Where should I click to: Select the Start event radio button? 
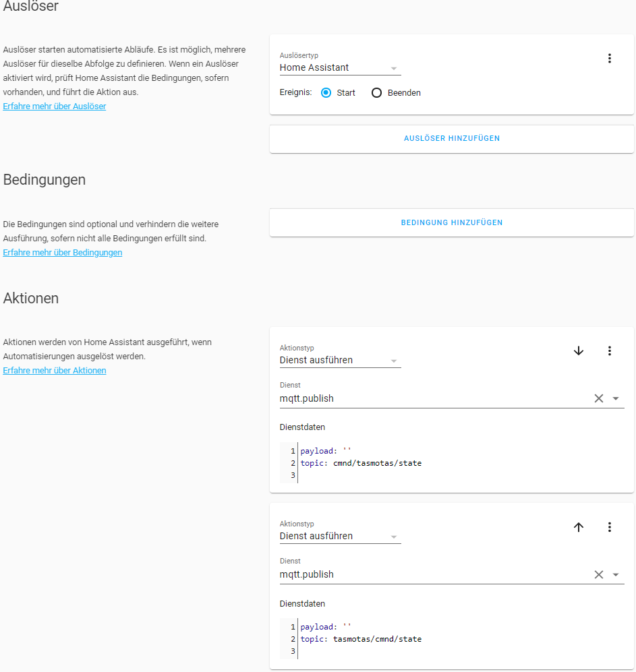[326, 93]
